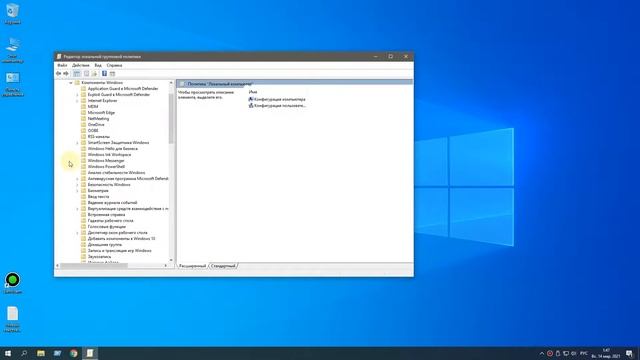Image resolution: width=640 pixels, height=360 pixels.
Task: Switch to the Стандартный tab
Action: (224, 266)
